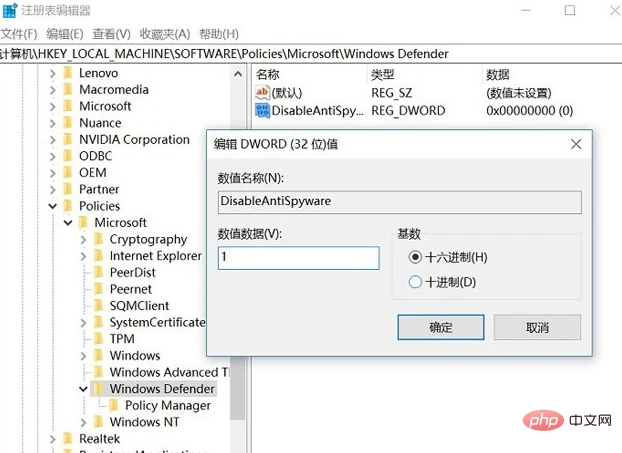Click the Realtek folder icon
The height and width of the screenshot is (453, 622).
[x=68, y=439]
